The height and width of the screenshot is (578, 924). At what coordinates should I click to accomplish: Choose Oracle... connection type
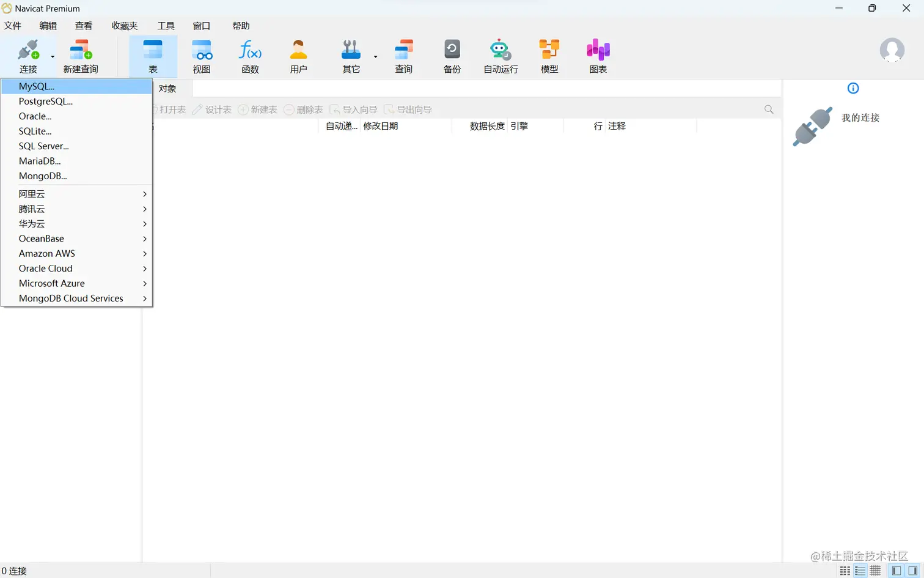(76, 116)
